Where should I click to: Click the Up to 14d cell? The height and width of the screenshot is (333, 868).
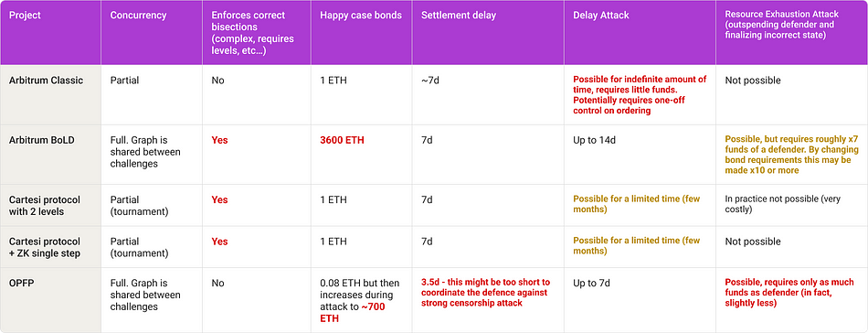click(594, 140)
